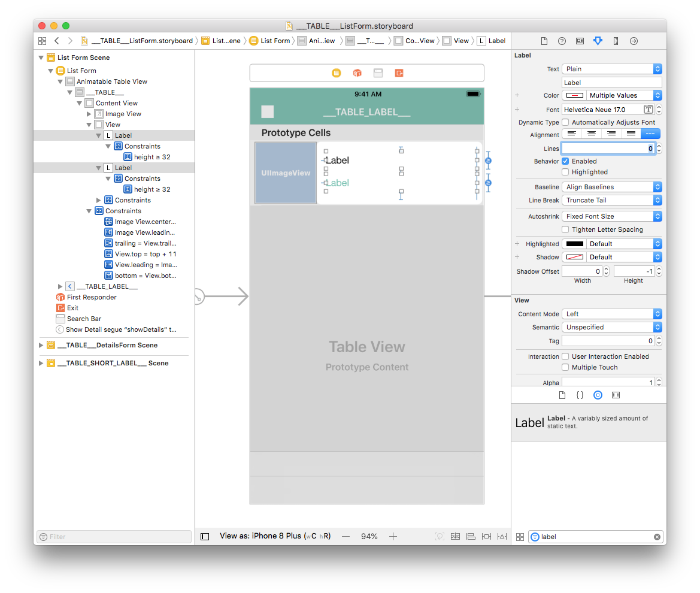Clear the library search filter

pos(657,537)
